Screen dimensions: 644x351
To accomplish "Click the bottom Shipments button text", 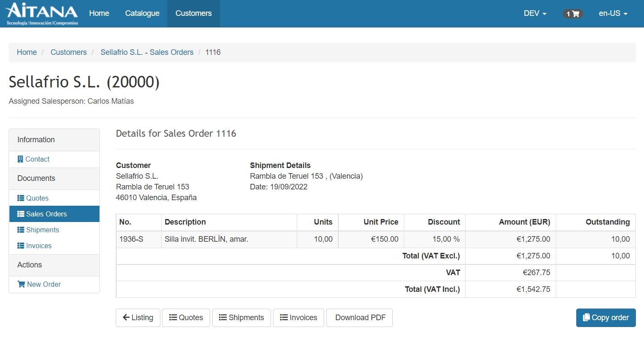I will 246,318.
